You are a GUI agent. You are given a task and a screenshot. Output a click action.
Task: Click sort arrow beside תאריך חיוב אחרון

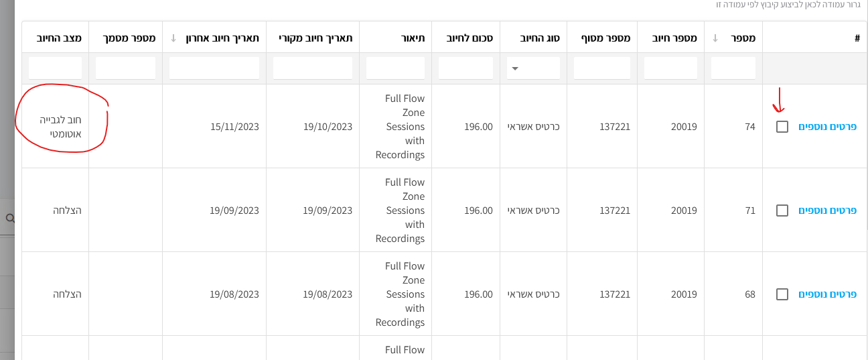point(174,38)
